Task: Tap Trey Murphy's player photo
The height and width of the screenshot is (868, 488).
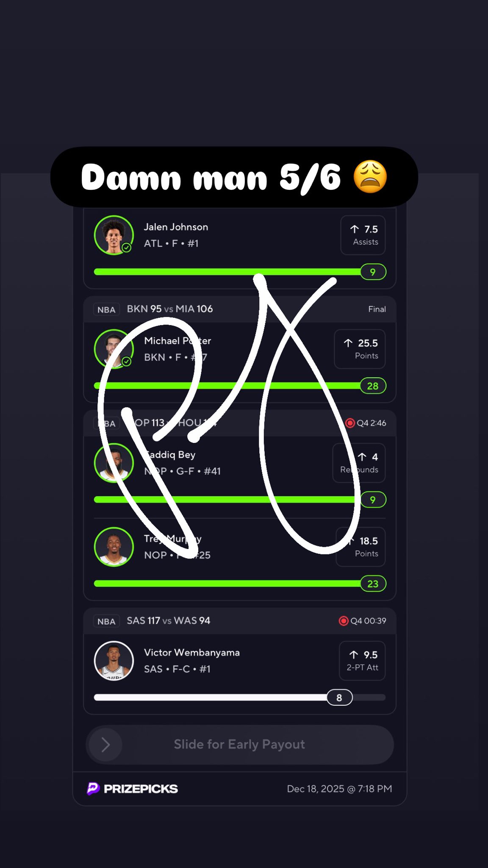Action: pyautogui.click(x=114, y=547)
